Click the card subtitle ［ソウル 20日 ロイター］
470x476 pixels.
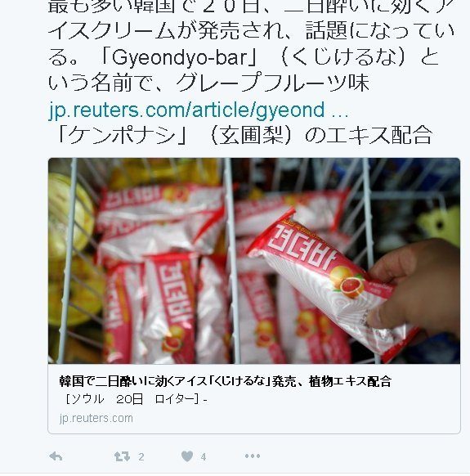136,399
